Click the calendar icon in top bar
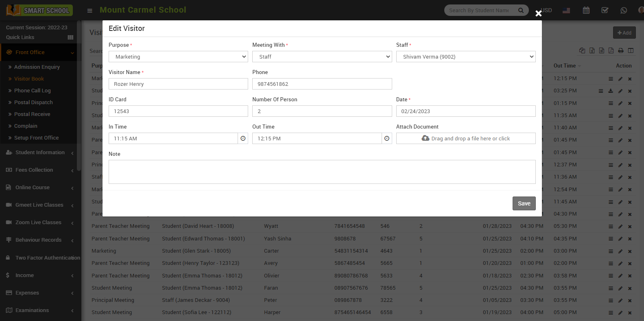 click(586, 10)
